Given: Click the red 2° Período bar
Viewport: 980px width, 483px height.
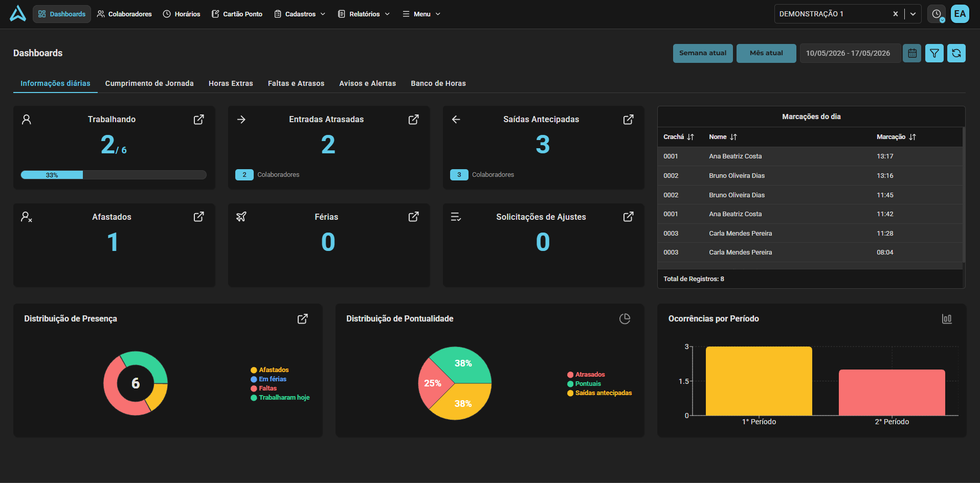Looking at the screenshot, I should pos(892,393).
